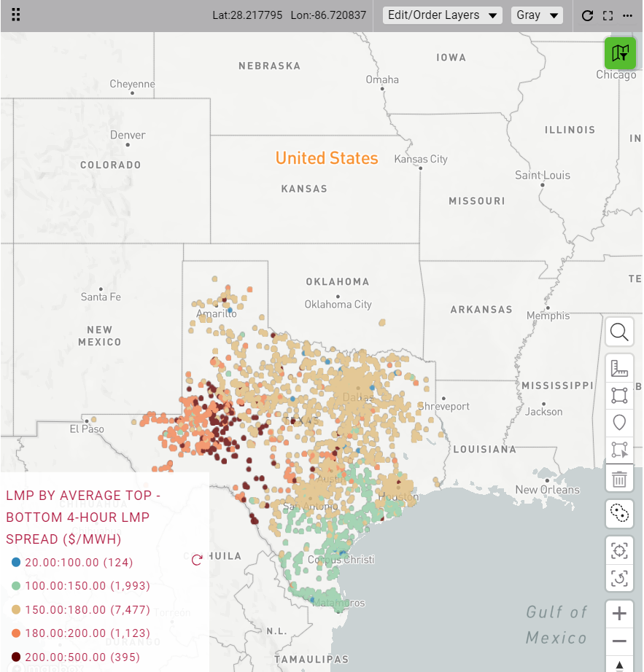Choose the lasso combine shapes tool
Viewport: 644px width, 672px height.
[619, 513]
